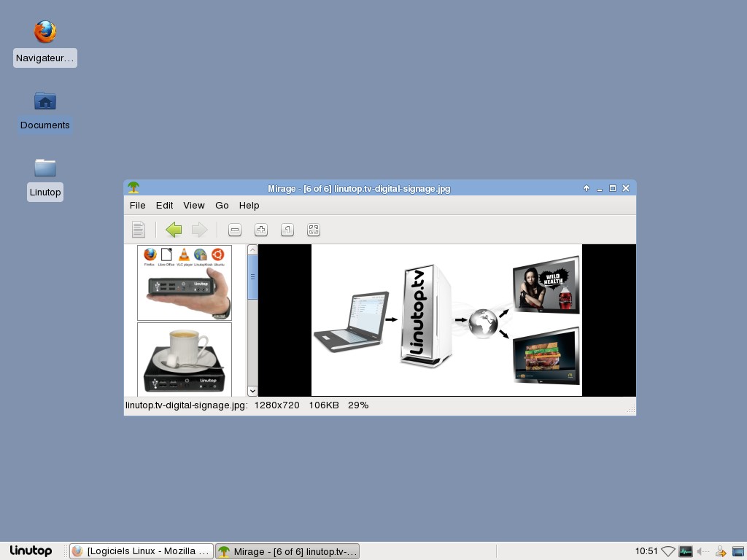
Task: Set zoom to 1:1 actual size
Action: coord(287,230)
